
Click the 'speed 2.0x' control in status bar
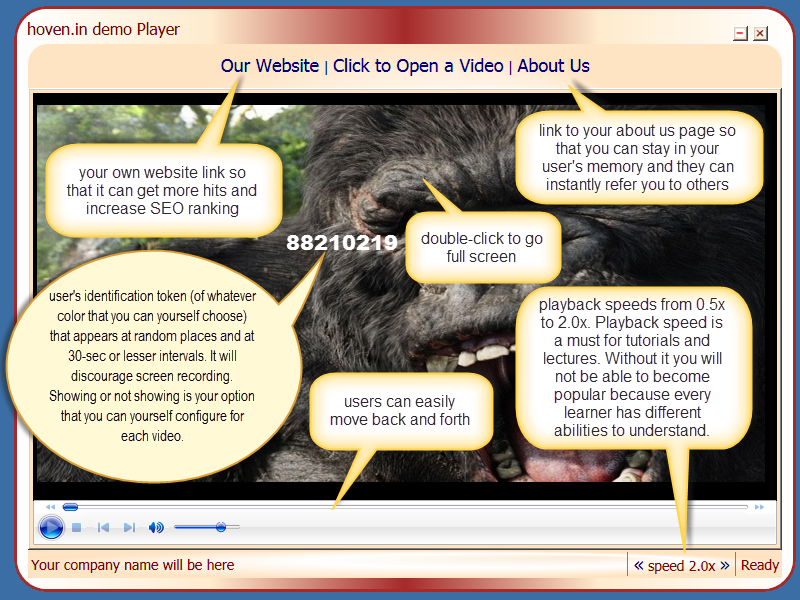[681, 565]
